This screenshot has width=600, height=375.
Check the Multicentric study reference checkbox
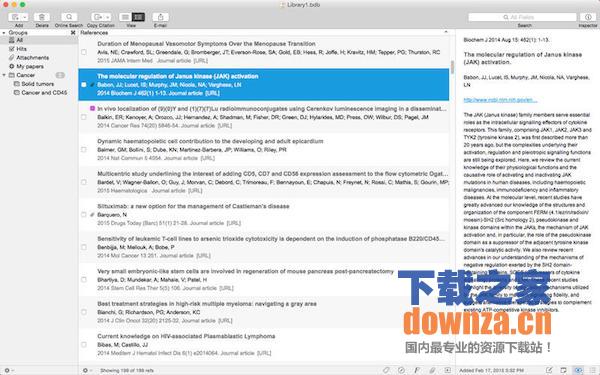tap(84, 182)
